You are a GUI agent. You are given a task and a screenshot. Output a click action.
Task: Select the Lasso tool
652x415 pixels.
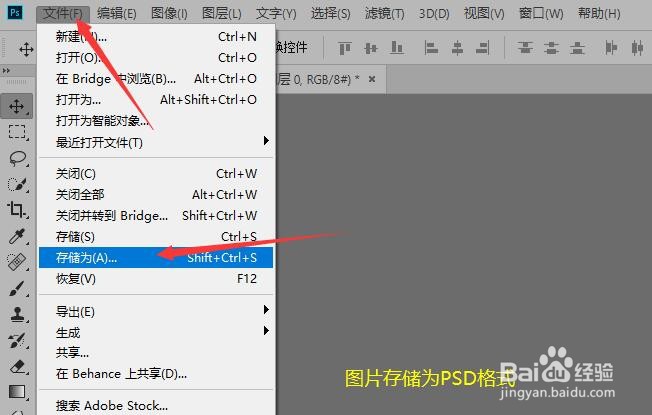tap(17, 158)
